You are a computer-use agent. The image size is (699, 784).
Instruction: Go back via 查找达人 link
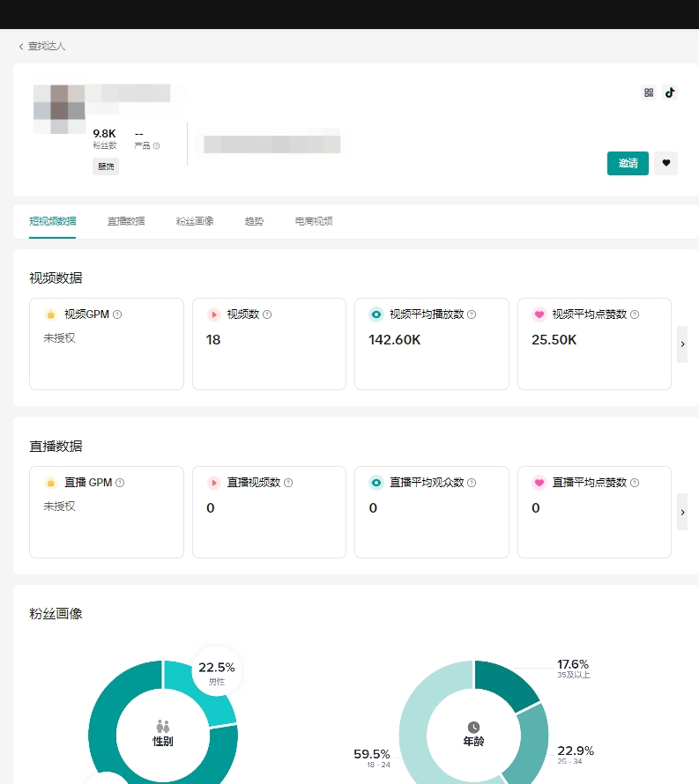(x=42, y=46)
